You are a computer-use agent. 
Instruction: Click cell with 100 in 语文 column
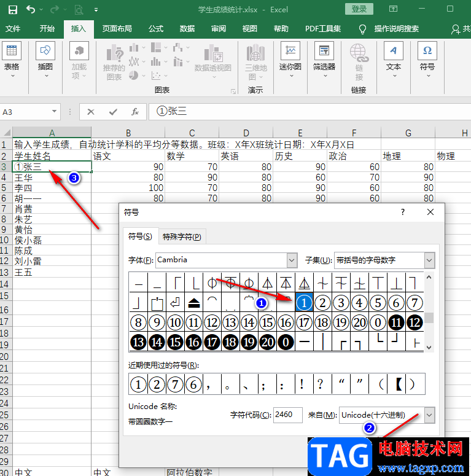tap(128, 187)
